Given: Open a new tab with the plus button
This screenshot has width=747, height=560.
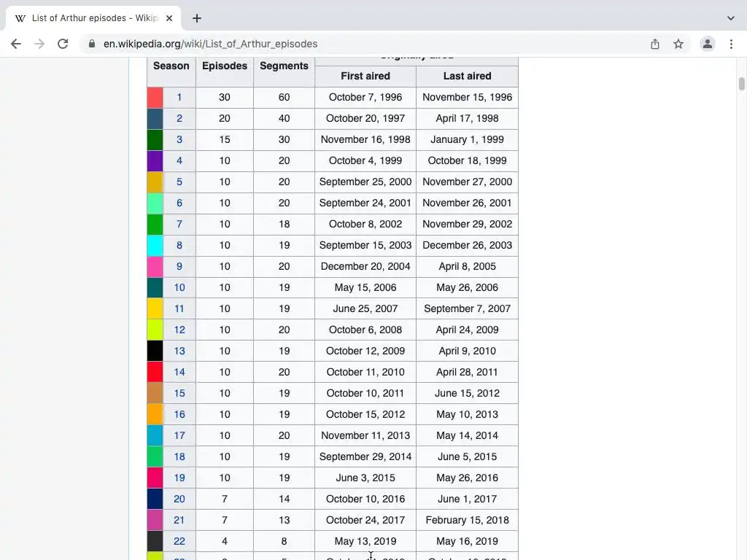Looking at the screenshot, I should pyautogui.click(x=197, y=18).
